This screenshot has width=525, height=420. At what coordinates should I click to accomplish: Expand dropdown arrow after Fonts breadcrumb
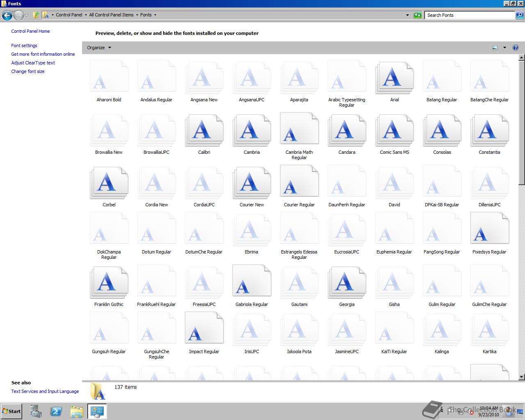click(x=155, y=15)
